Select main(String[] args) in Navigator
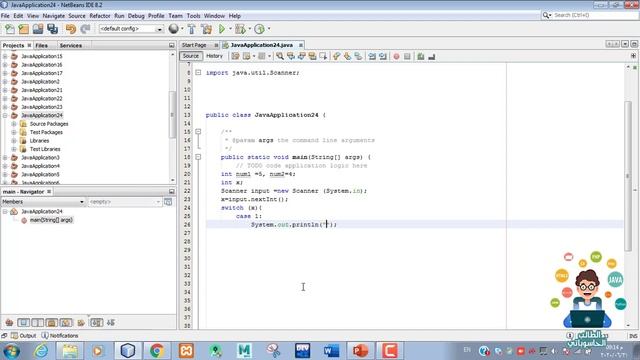This screenshot has width=640, height=360. click(x=51, y=220)
